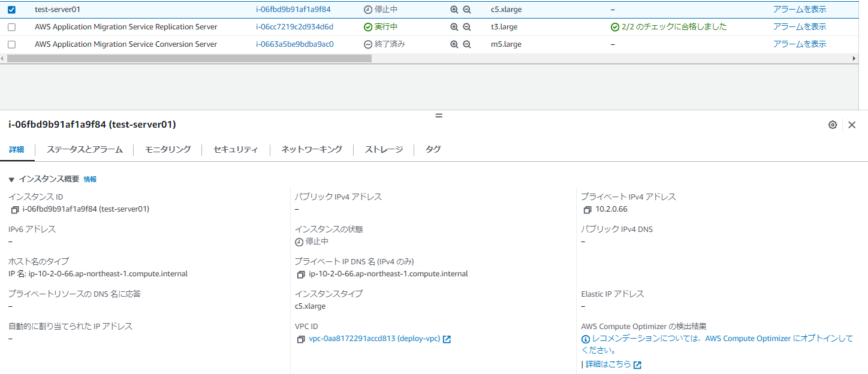Click c5.xlarge value under インスタンスタイプ
The width and height of the screenshot is (868, 374).
(310, 306)
